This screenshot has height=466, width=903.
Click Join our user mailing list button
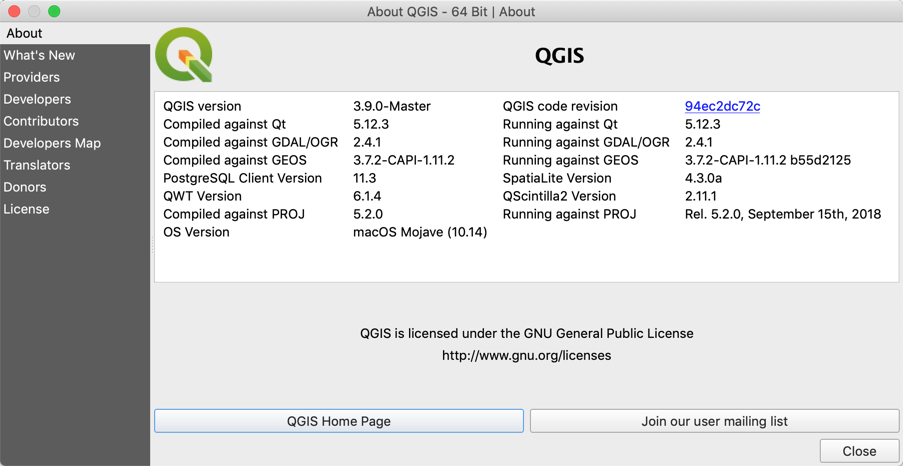(714, 421)
